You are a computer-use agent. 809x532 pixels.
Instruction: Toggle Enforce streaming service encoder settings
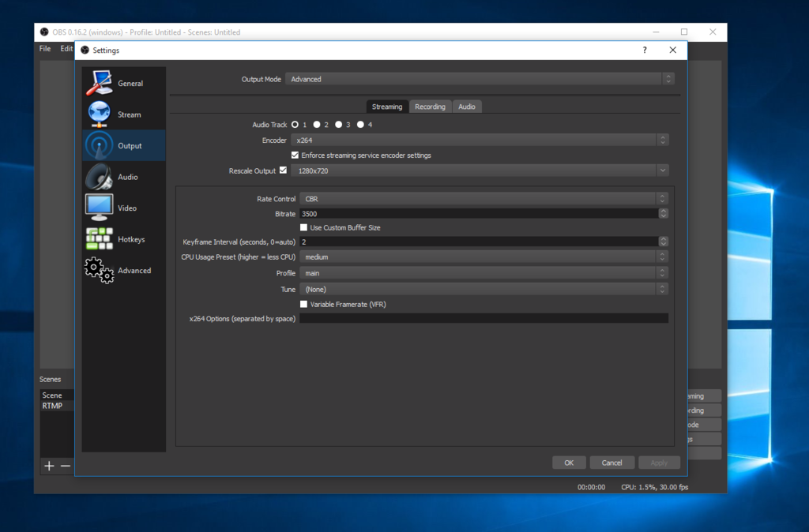(295, 155)
